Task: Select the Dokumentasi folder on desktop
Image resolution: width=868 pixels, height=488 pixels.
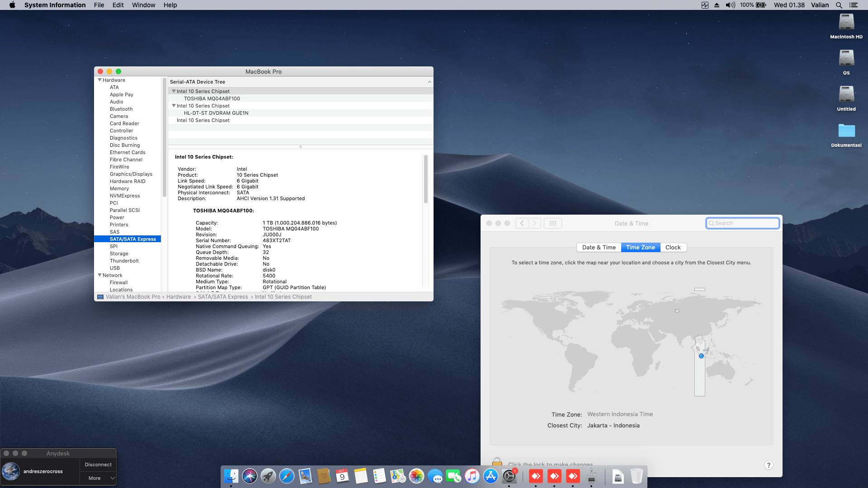Action: pos(846,135)
